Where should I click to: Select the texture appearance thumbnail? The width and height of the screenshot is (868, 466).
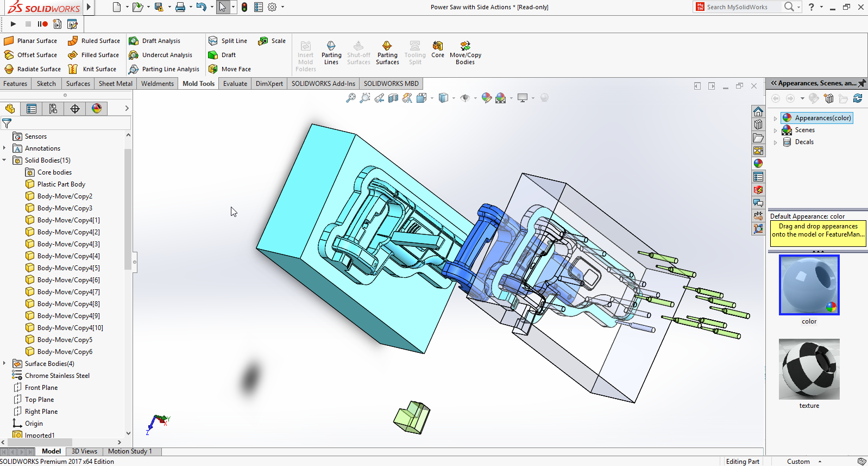[x=809, y=369]
